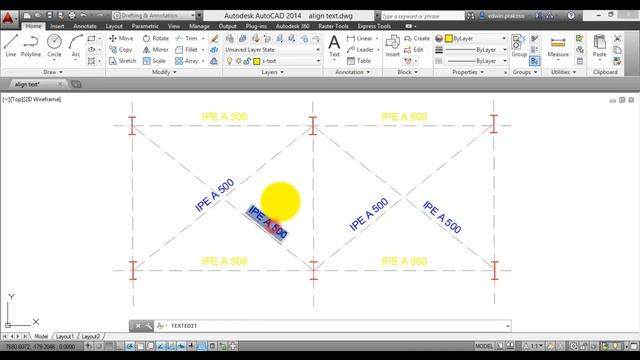Click the Create block button
Screen dimensions: 640x360
tap(417, 38)
